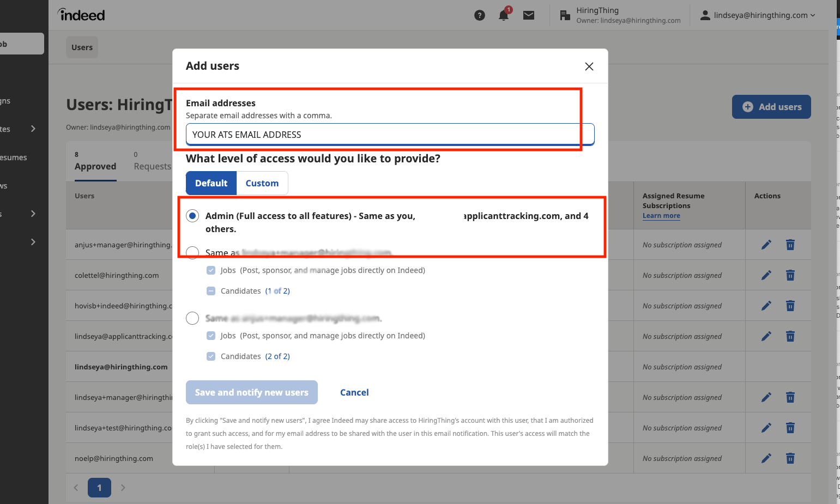This screenshot has height=504, width=840.
Task: Click the Indeed logo
Action: click(81, 15)
